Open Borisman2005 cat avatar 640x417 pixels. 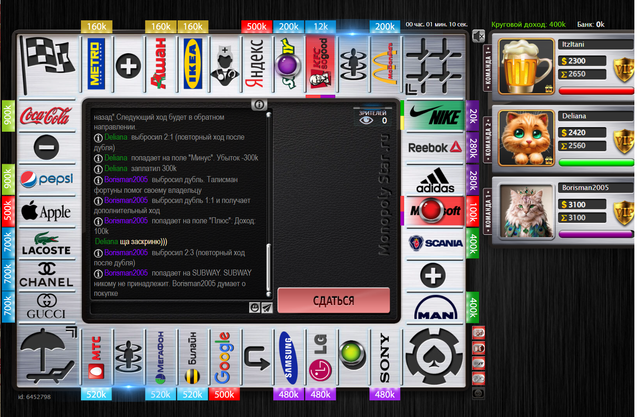[x=526, y=210]
